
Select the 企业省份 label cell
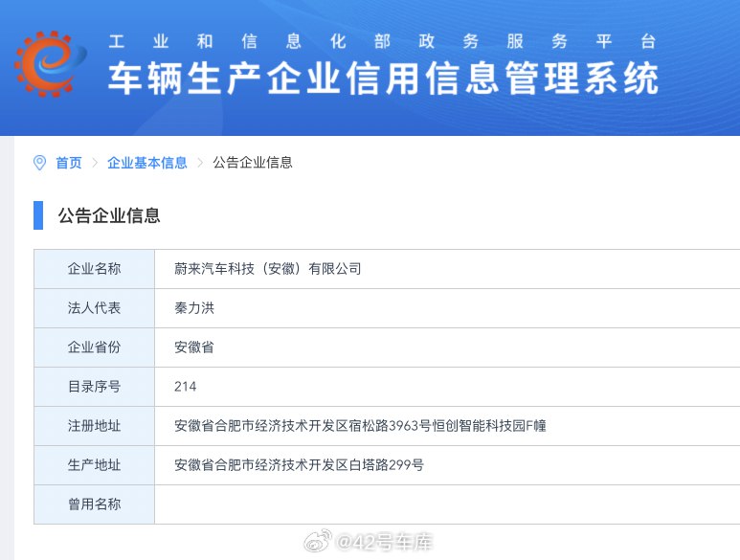[x=95, y=347]
